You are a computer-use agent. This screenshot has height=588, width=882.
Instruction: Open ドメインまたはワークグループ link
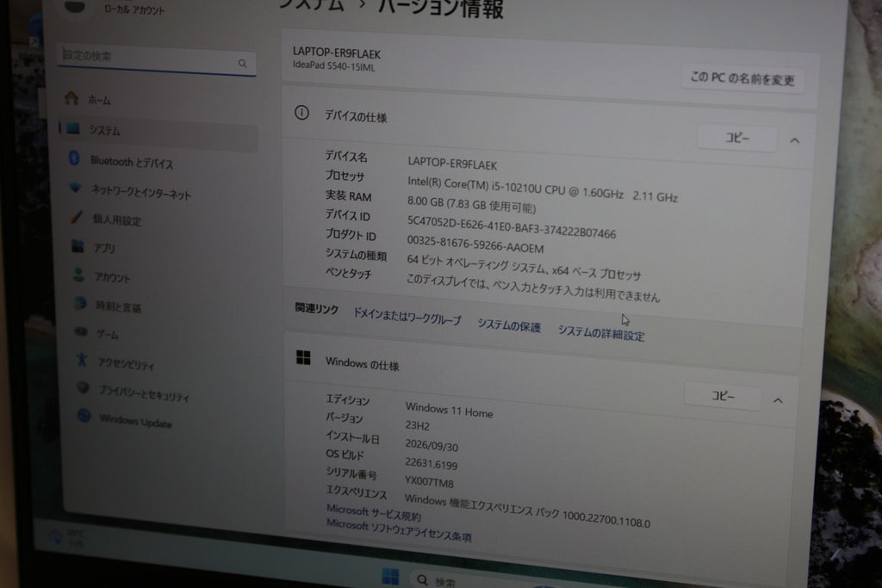(x=407, y=317)
